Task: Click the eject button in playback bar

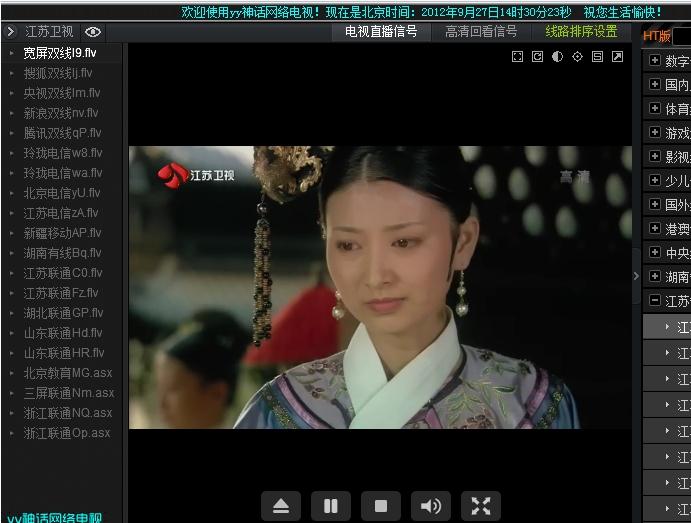Action: coord(281,506)
